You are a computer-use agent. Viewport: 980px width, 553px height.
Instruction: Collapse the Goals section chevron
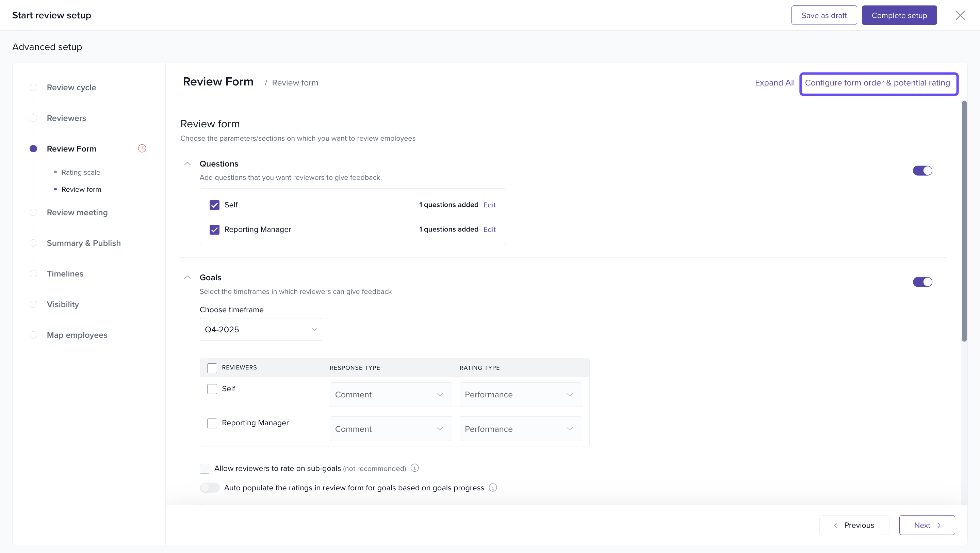click(x=187, y=278)
